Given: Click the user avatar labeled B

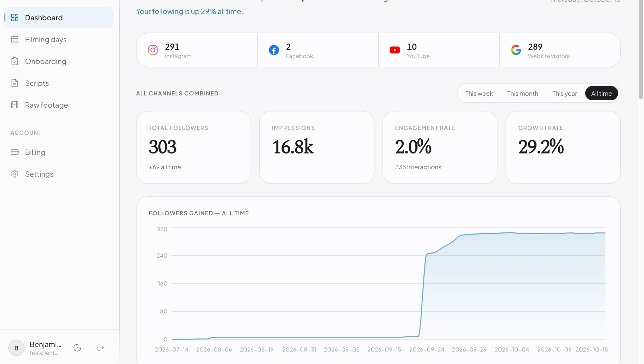Looking at the screenshot, I should (16, 348).
